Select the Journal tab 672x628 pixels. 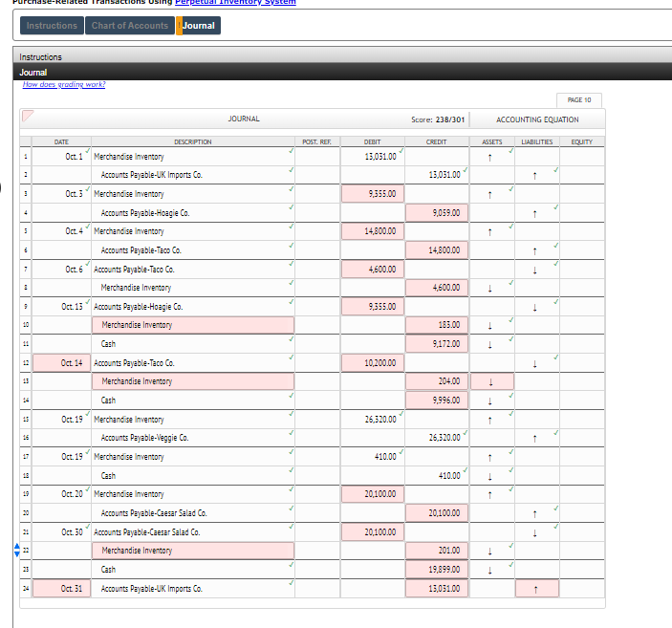point(199,26)
